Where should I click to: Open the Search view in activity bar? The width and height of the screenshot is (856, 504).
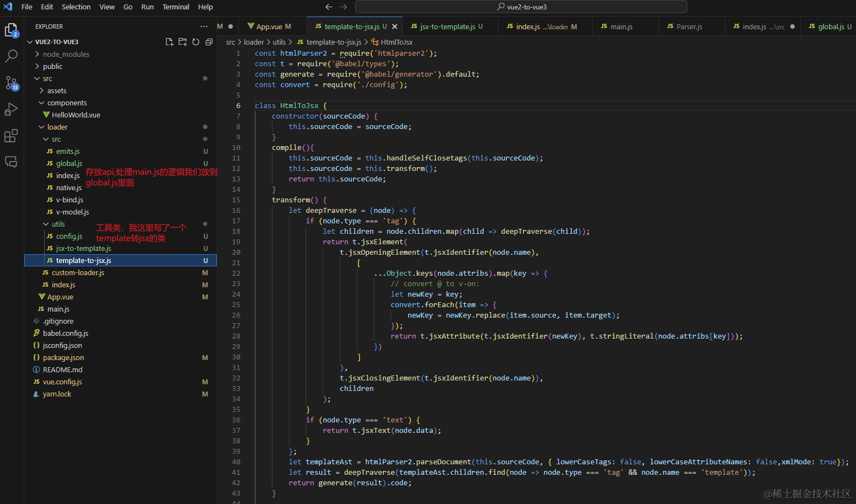(11, 56)
